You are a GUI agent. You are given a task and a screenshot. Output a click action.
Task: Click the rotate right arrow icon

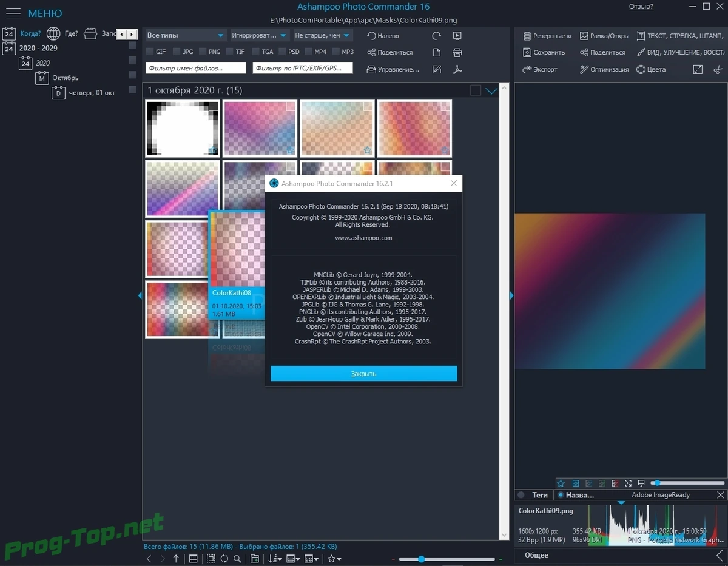click(436, 36)
